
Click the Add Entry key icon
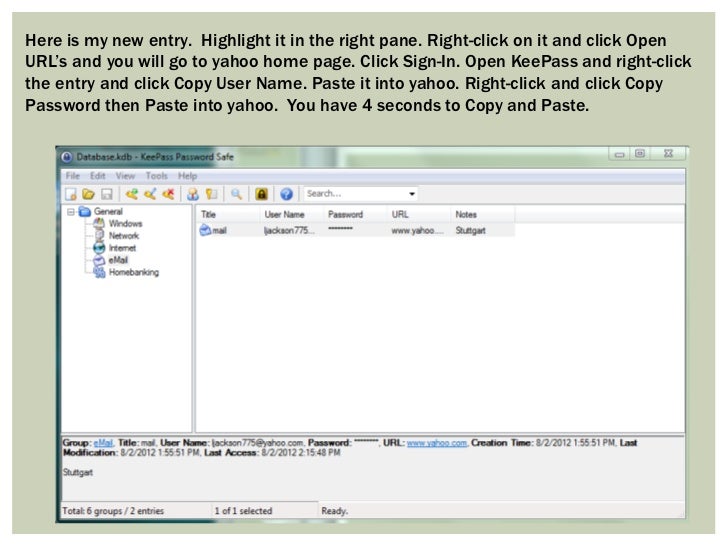[132, 194]
